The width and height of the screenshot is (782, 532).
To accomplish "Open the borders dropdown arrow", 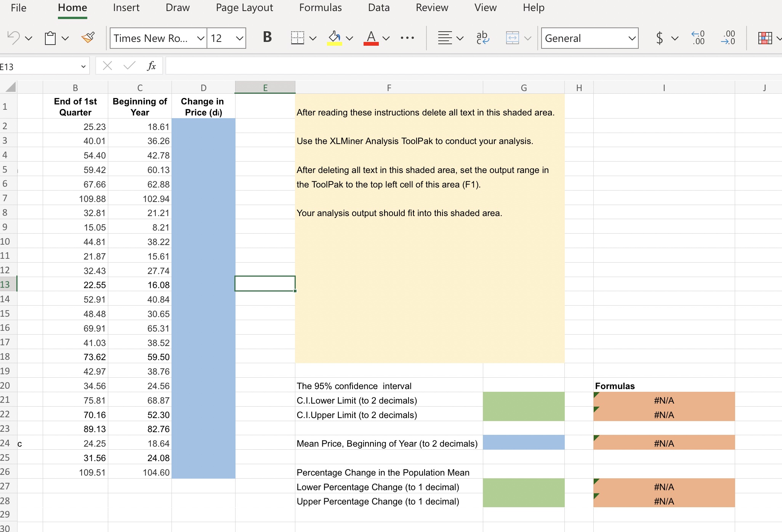I will pyautogui.click(x=313, y=38).
